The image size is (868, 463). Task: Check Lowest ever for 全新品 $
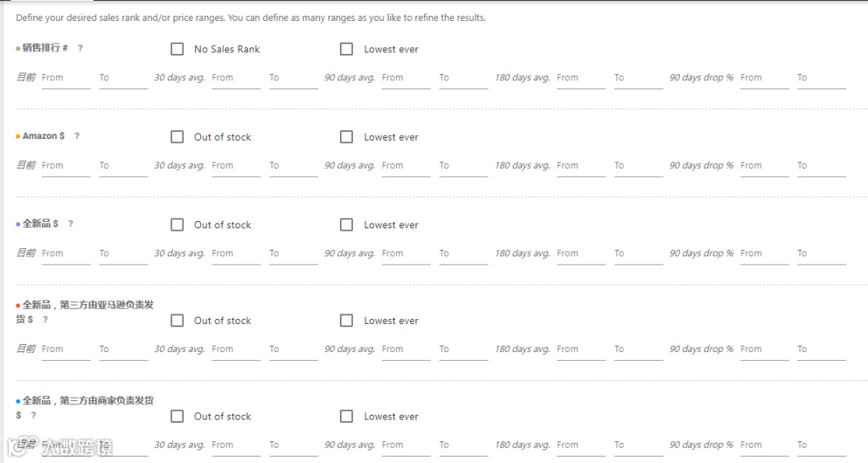346,225
